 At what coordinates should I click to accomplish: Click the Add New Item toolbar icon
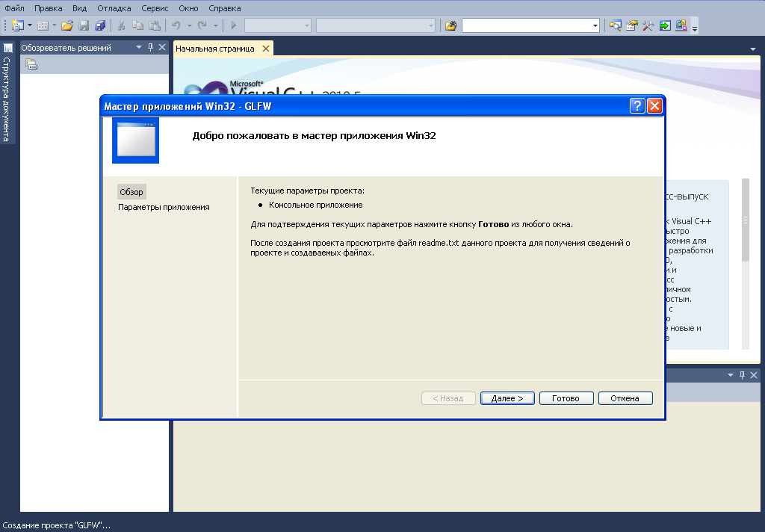point(43,25)
